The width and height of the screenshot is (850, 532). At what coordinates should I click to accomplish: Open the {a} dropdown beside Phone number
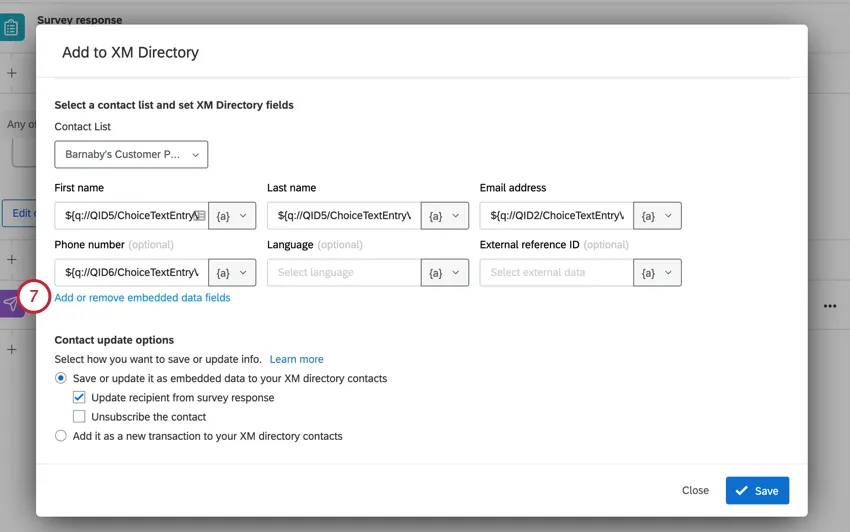click(232, 272)
